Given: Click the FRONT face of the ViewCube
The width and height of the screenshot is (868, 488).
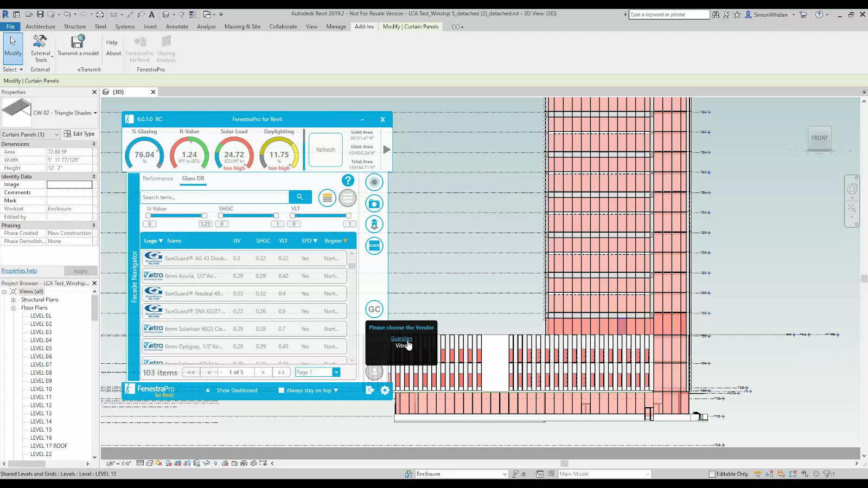Looking at the screenshot, I should (x=819, y=138).
